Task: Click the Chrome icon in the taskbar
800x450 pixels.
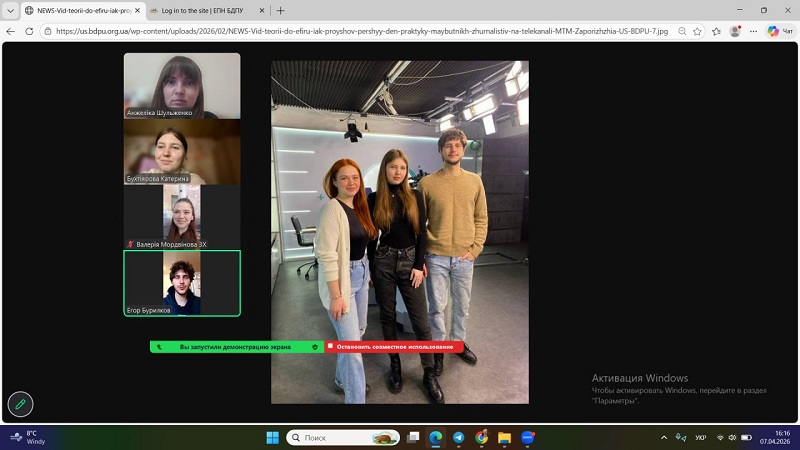Action: click(x=481, y=438)
